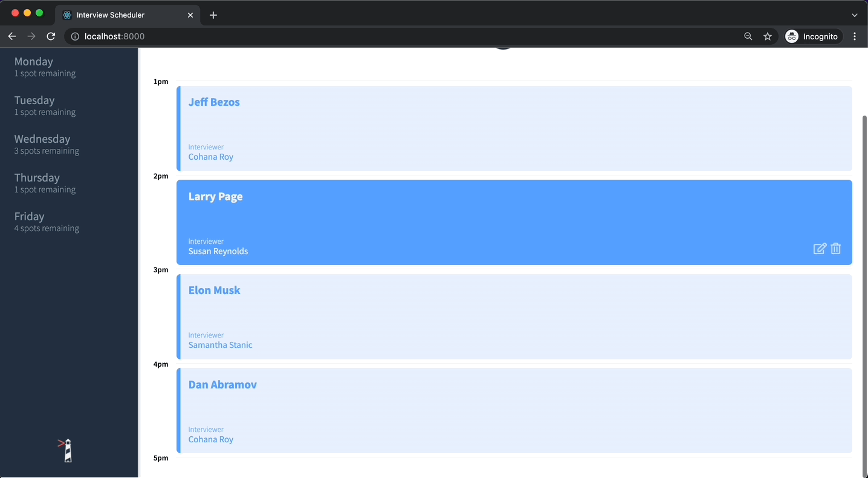Click the Elon Musk appointment card
Image resolution: width=868 pixels, height=478 pixels.
[514, 316]
